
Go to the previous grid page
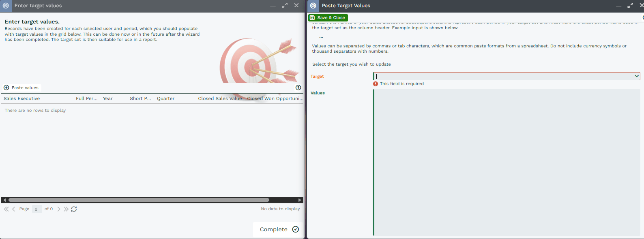coord(14,209)
